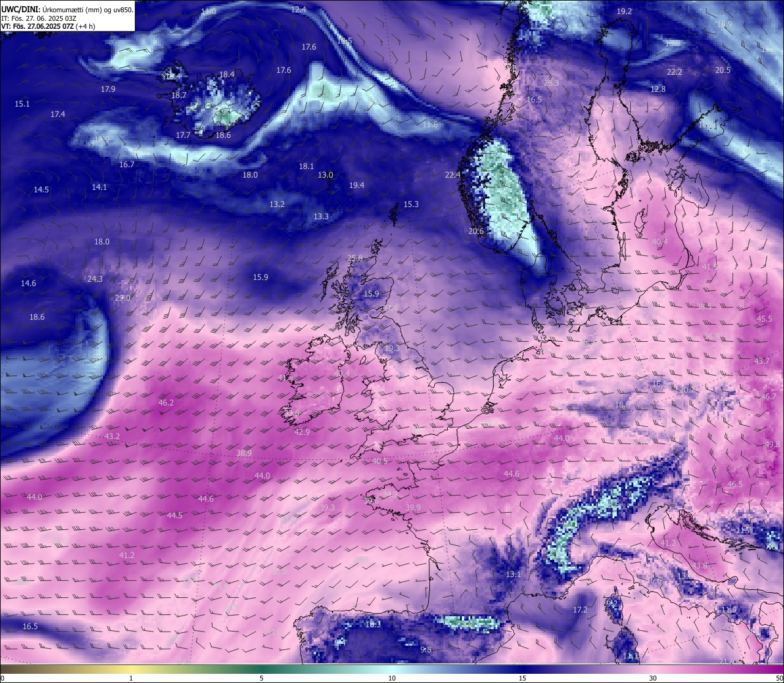Image resolution: width=784 pixels, height=683 pixels.
Task: Click the 42.9 value south of Ireland
Action: [302, 432]
